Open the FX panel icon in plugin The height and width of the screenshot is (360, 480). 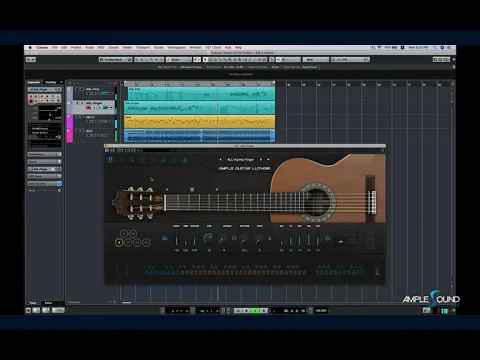(163, 160)
